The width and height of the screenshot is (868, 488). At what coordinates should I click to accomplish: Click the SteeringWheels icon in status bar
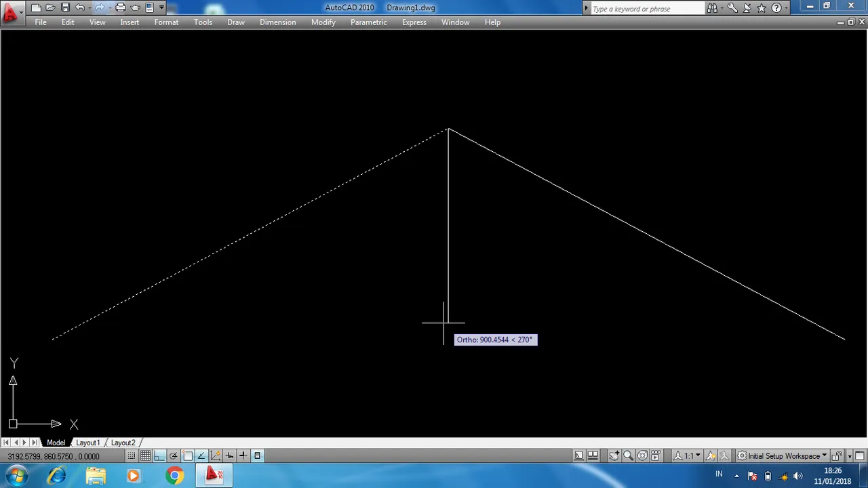pos(642,456)
